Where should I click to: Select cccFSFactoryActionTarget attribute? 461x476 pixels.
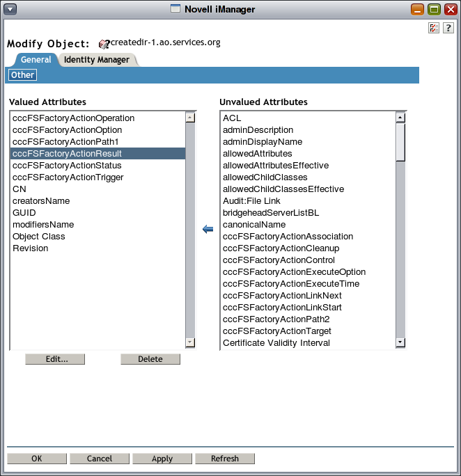coord(308,331)
